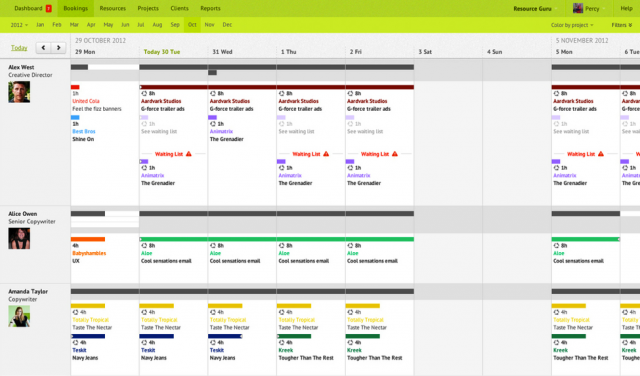The image size is (640, 376).
Task: Expand the Filters menu
Action: [x=622, y=25]
